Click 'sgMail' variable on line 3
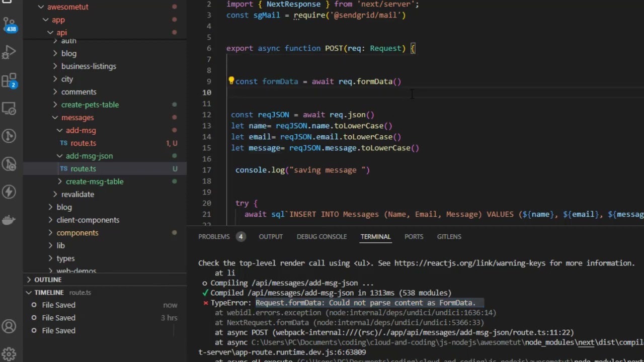 pyautogui.click(x=267, y=15)
